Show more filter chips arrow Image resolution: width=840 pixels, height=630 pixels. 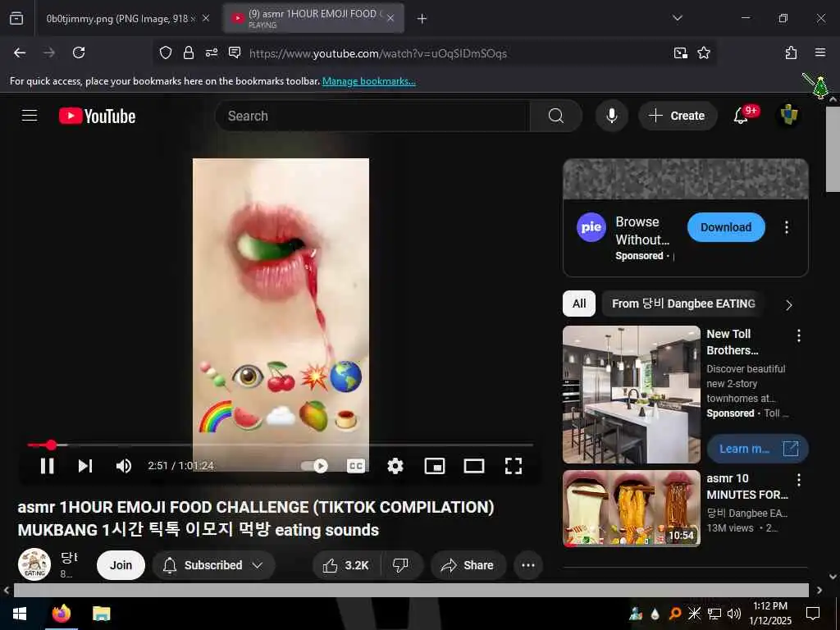pos(788,305)
